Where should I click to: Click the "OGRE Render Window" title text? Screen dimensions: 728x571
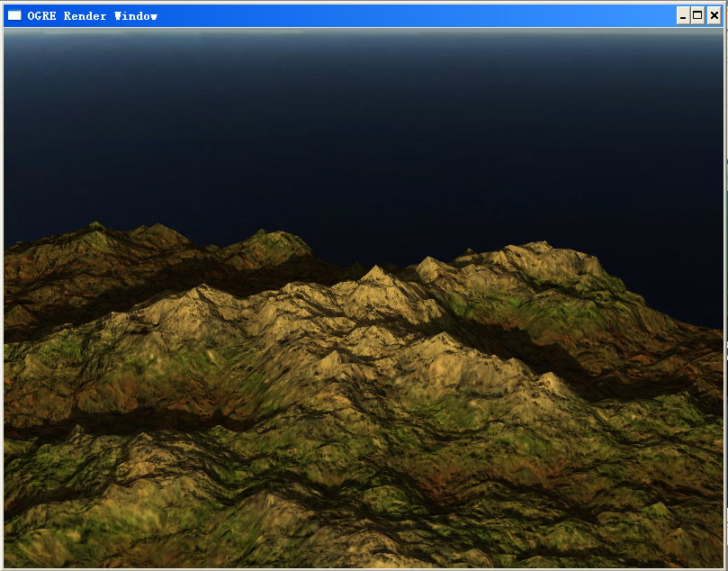(x=93, y=16)
